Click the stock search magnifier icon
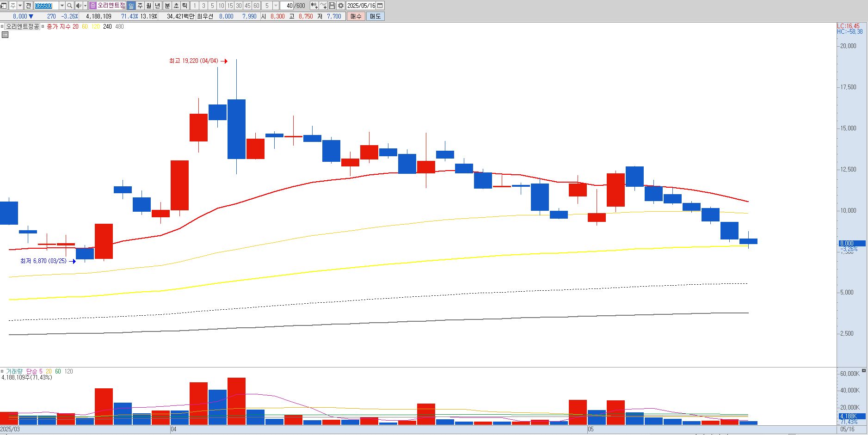The width and height of the screenshot is (868, 435). (69, 6)
